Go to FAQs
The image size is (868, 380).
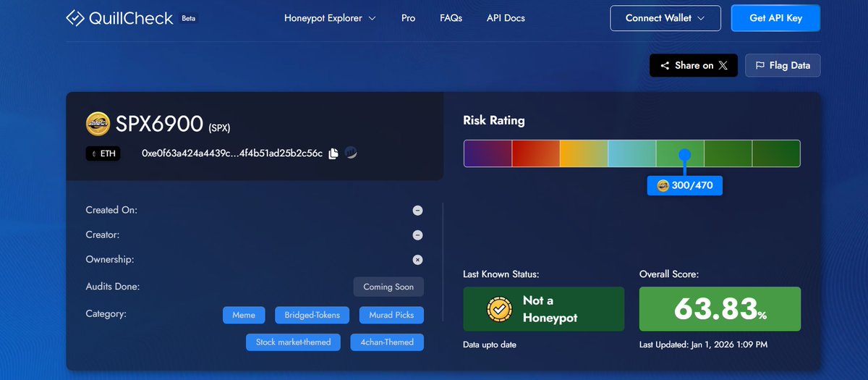coord(451,18)
